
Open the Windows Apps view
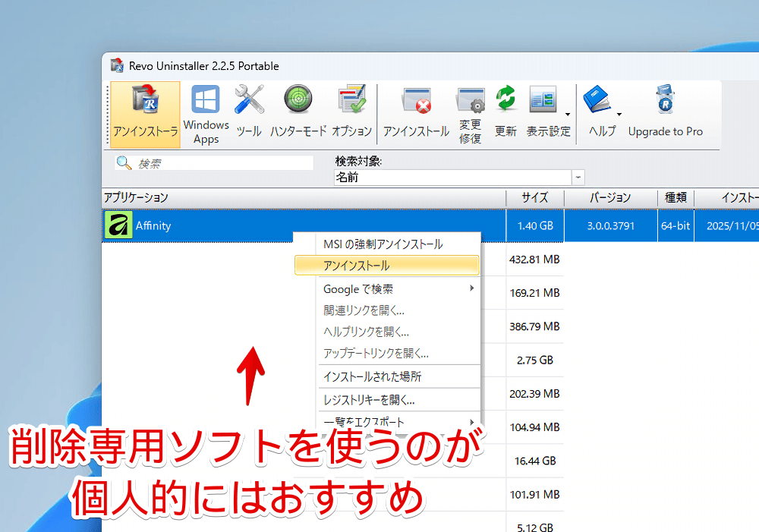click(206, 114)
